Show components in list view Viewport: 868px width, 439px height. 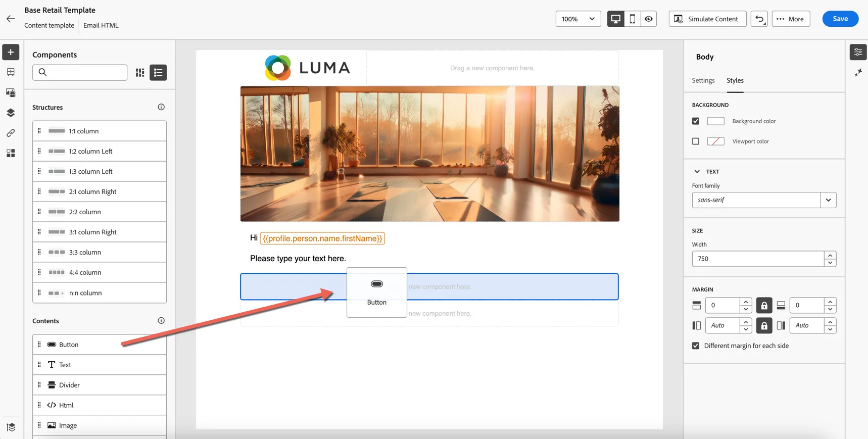click(158, 73)
